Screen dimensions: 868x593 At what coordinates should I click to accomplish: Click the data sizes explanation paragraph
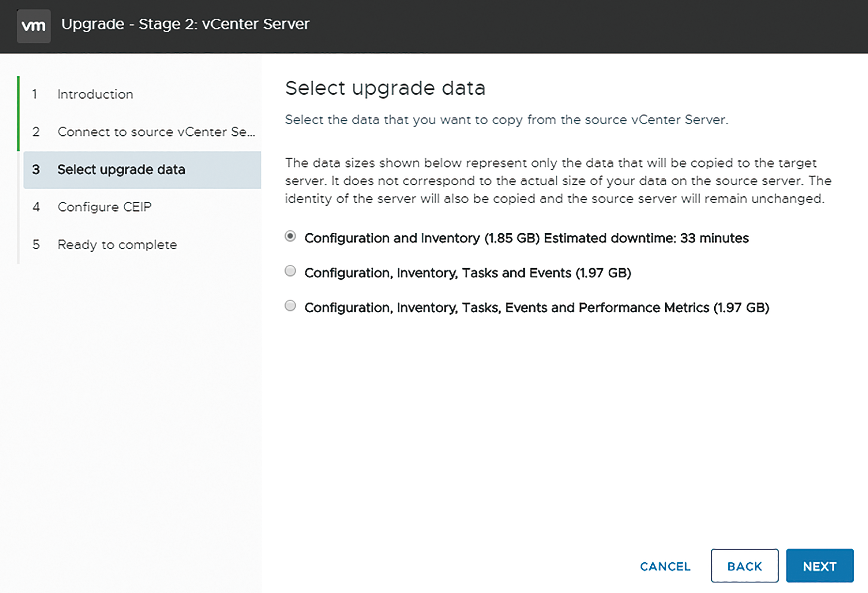click(x=558, y=181)
